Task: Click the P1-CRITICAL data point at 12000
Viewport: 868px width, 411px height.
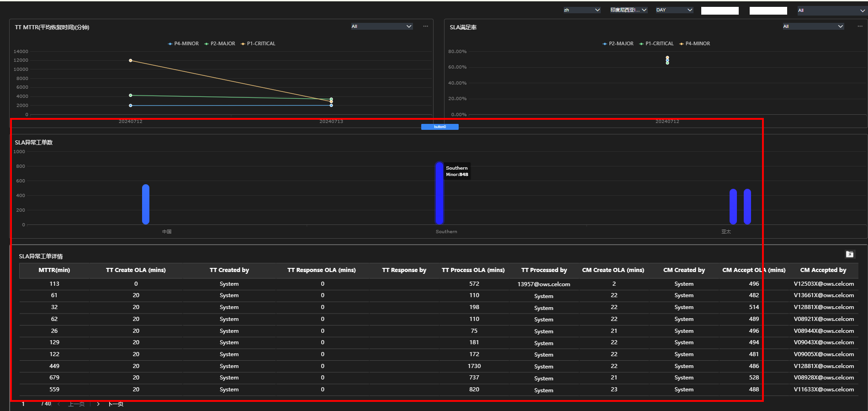Action: (131, 60)
